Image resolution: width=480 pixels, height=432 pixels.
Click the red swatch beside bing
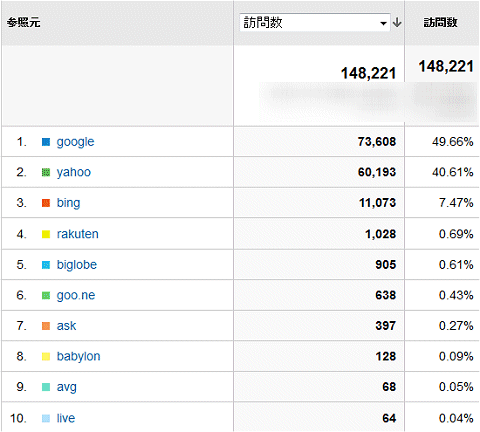click(46, 203)
